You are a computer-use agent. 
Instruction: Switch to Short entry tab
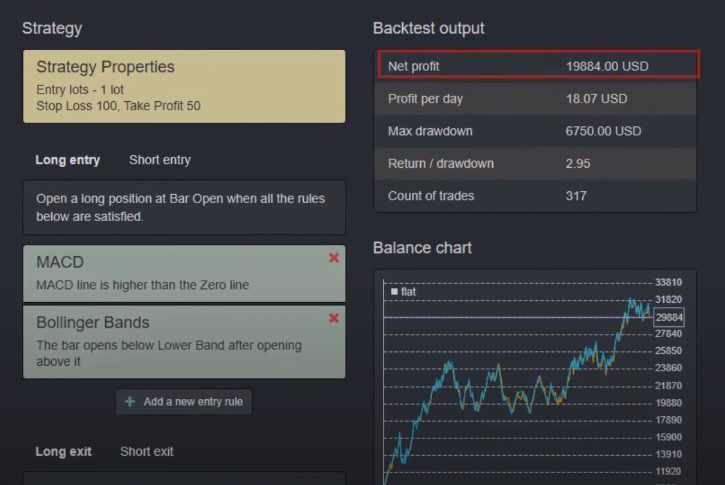(x=159, y=160)
